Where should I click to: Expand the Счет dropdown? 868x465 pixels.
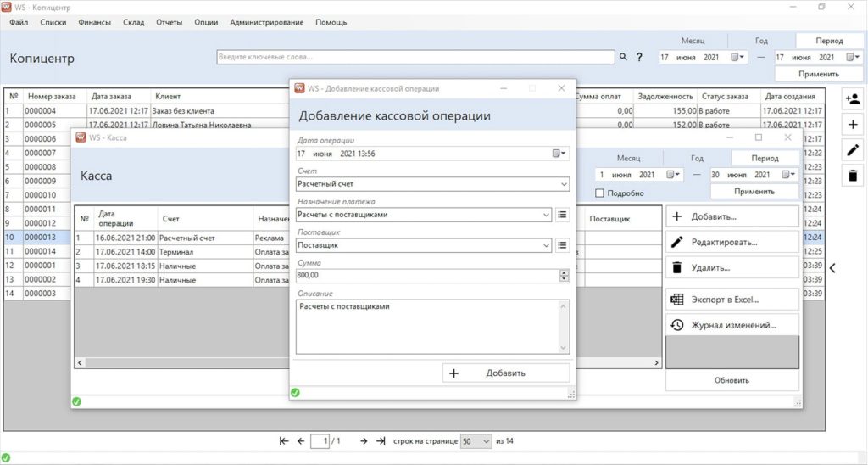pyautogui.click(x=564, y=184)
